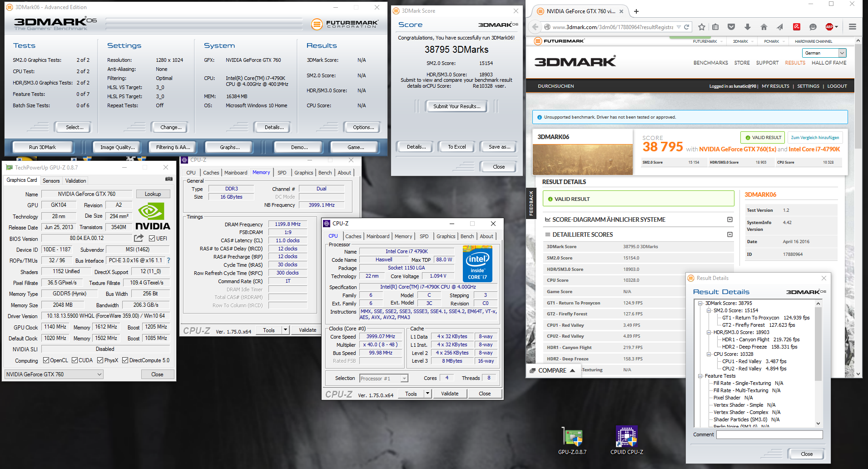
Task: Click the browser address bar
Action: point(613,27)
